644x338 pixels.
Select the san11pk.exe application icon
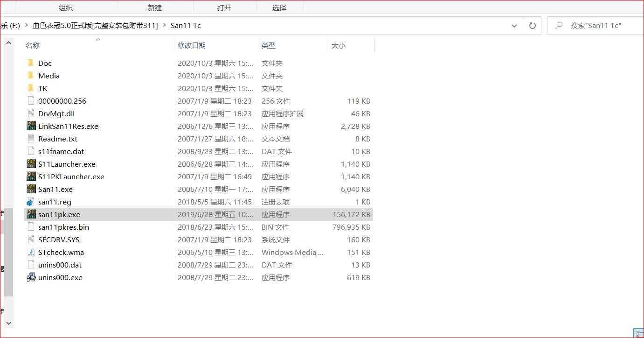coord(31,214)
